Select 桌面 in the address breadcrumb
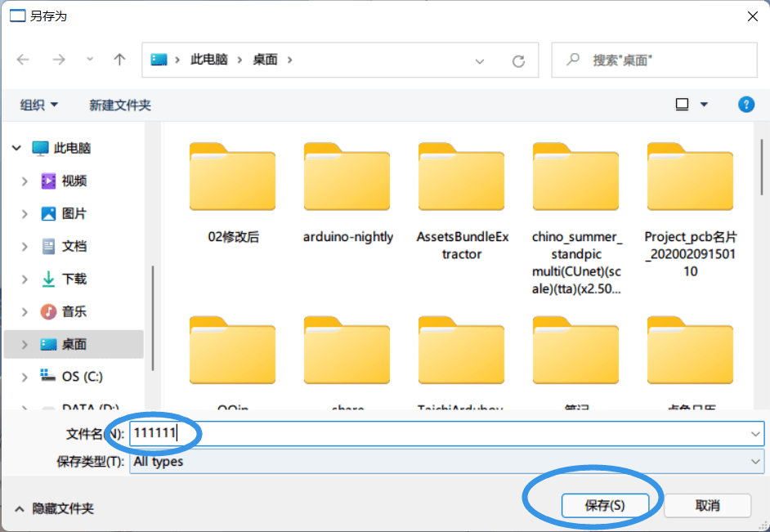 265,60
